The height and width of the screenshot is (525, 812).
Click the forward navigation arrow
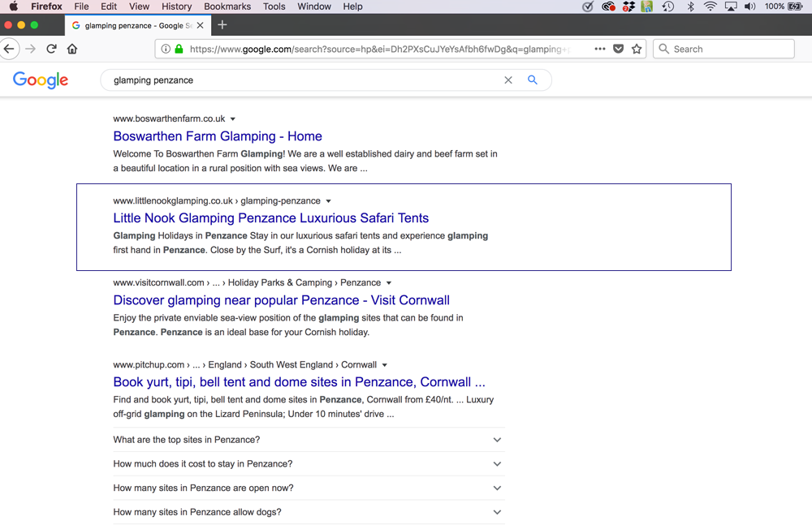[x=31, y=49]
